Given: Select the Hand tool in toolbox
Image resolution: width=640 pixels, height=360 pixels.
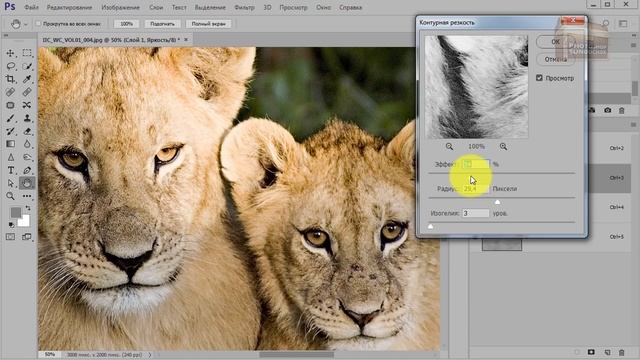Looking at the screenshot, I should click(27, 183).
